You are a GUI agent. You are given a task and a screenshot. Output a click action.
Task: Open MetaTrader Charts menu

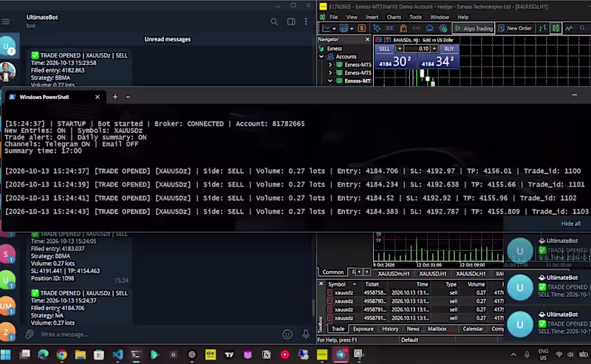394,17
